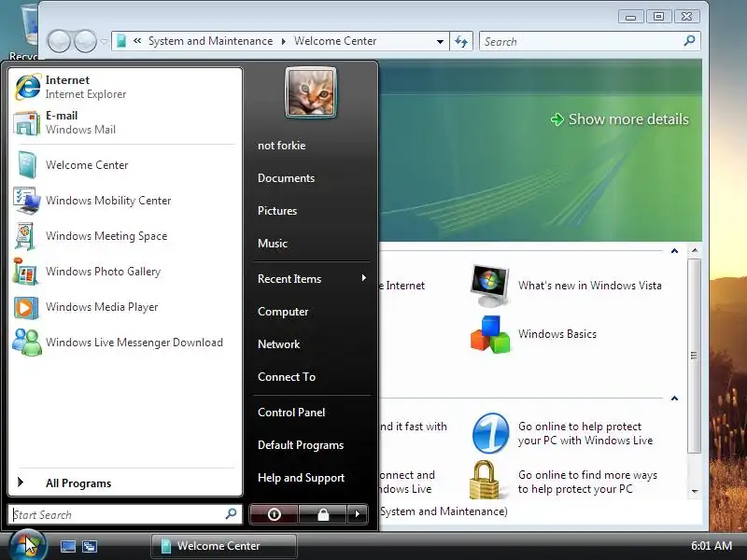Screen dimensions: 747x560
Task: Click the taskbar clock 6:01 AM
Action: point(712,546)
